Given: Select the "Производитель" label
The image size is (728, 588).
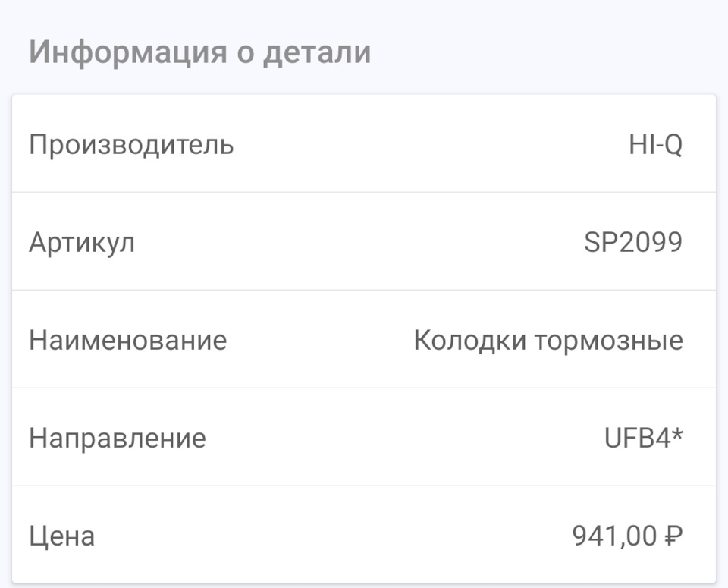Looking at the screenshot, I should (131, 144).
